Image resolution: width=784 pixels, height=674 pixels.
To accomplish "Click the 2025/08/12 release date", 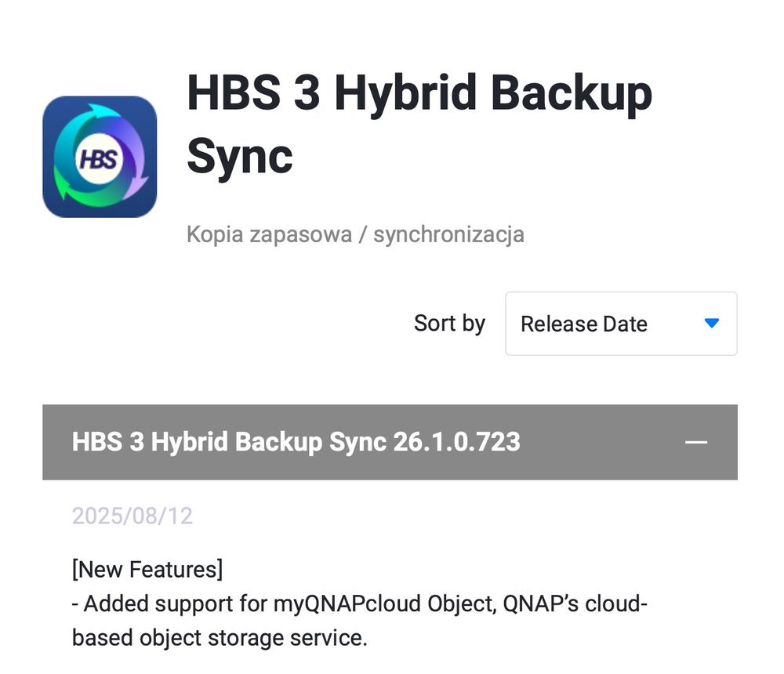I will pos(132,516).
